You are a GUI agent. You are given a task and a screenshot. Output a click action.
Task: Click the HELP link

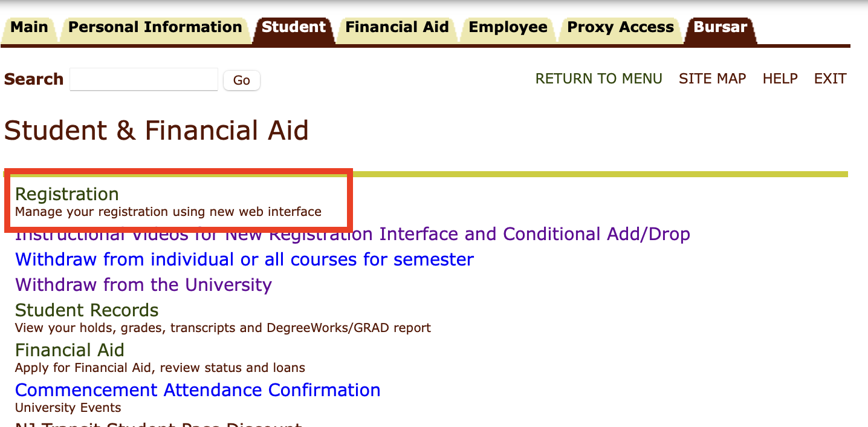pos(780,79)
